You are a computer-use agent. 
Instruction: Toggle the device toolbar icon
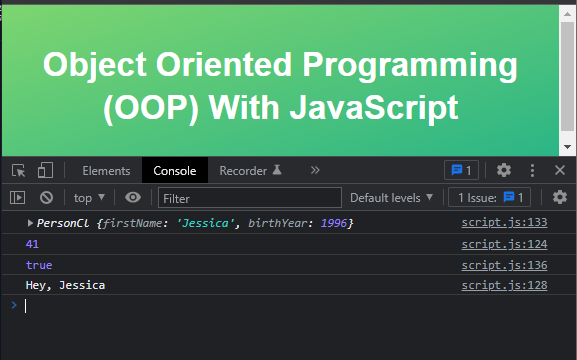point(45,170)
